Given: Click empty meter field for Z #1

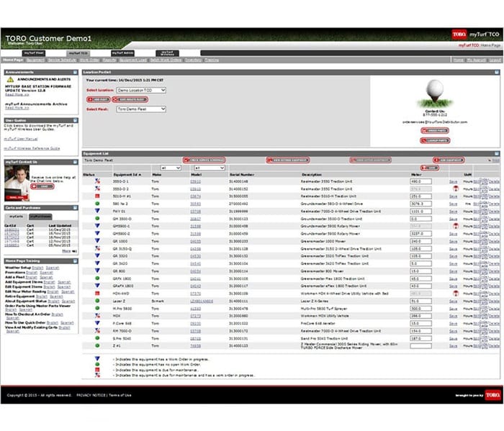Looking at the screenshot, I should point(420,346).
